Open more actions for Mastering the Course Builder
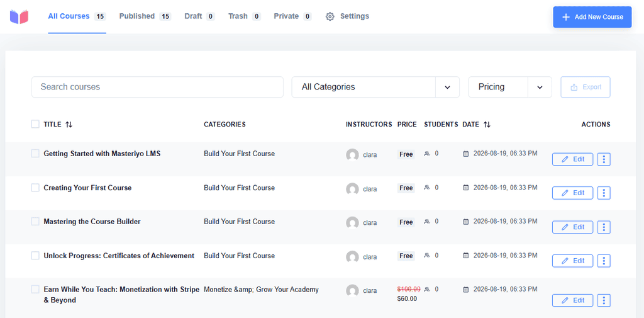Screen dimensions: 644x318 coord(604,227)
